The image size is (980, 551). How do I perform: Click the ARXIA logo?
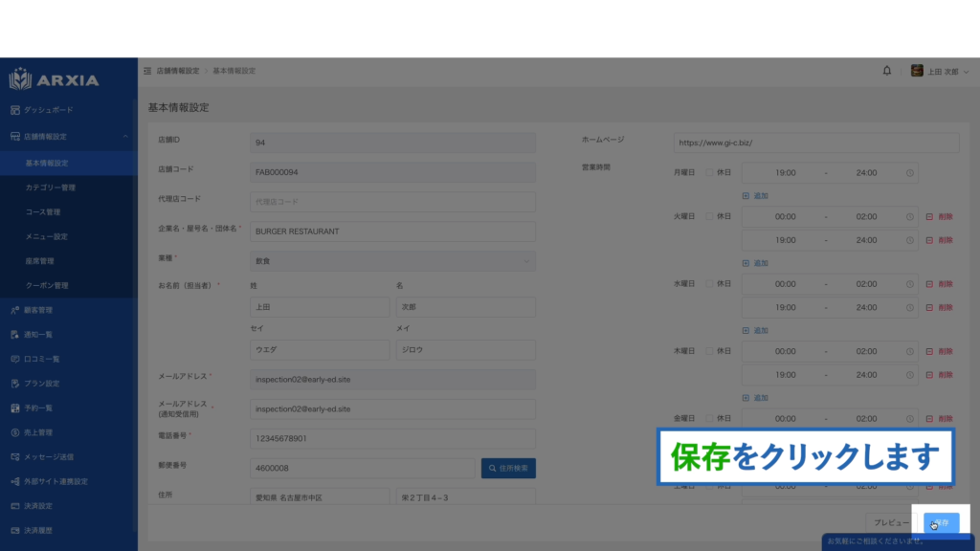tap(54, 79)
